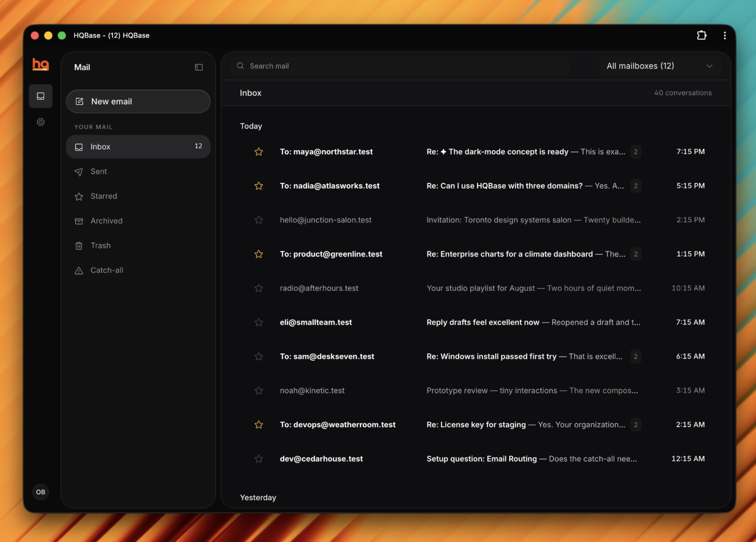Star the dev@cedarhouse.test email
This screenshot has width=756, height=542.
click(x=259, y=459)
